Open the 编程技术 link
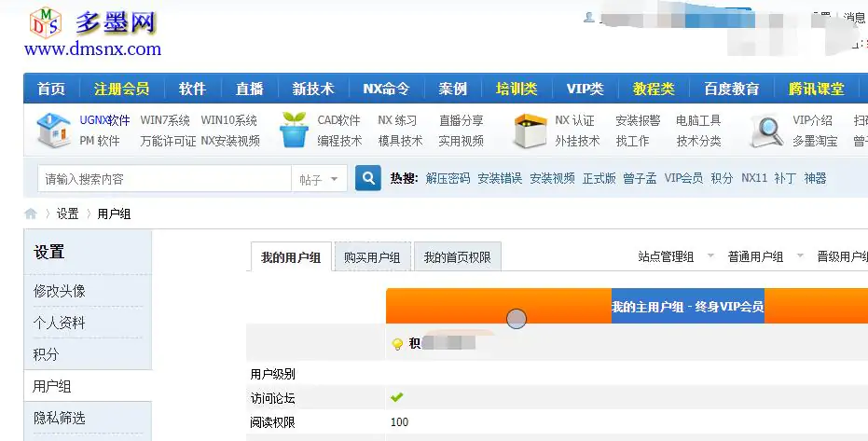 click(339, 141)
